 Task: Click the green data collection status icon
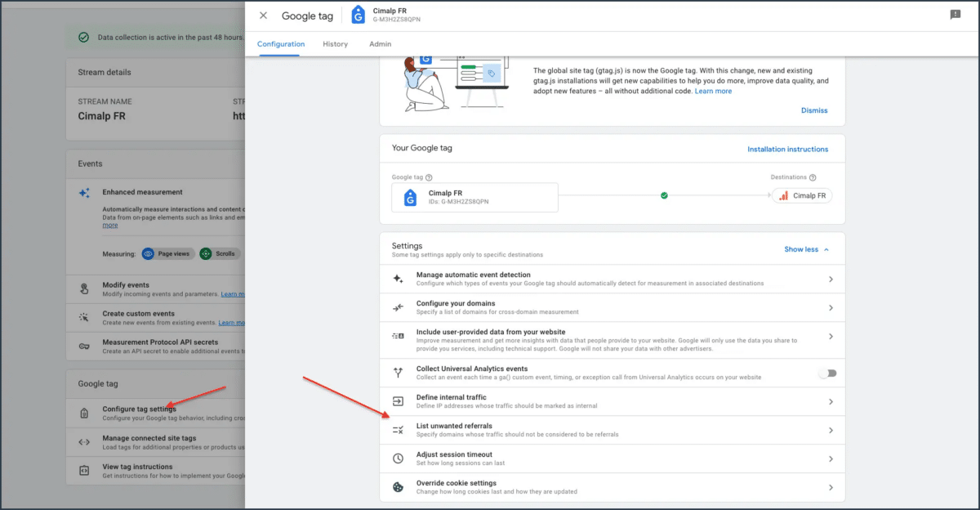click(x=83, y=38)
